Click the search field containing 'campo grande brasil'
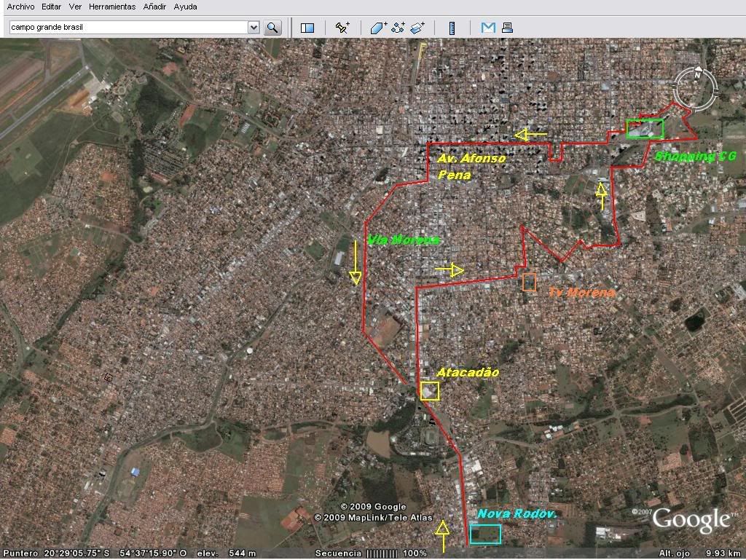 (x=127, y=28)
